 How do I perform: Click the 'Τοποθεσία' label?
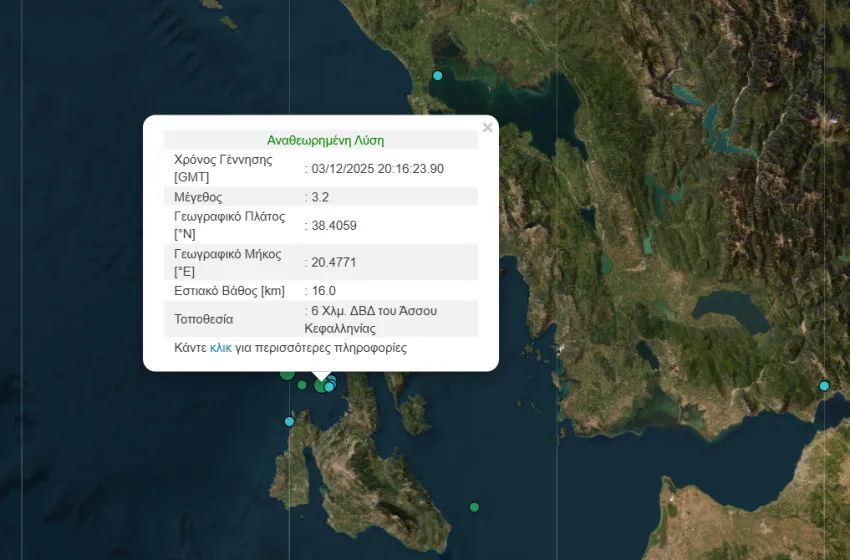point(204,319)
